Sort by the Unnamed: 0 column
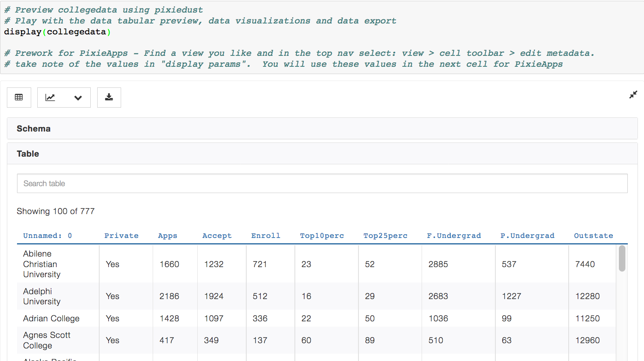Image resolution: width=644 pixels, height=361 pixels. coord(47,236)
